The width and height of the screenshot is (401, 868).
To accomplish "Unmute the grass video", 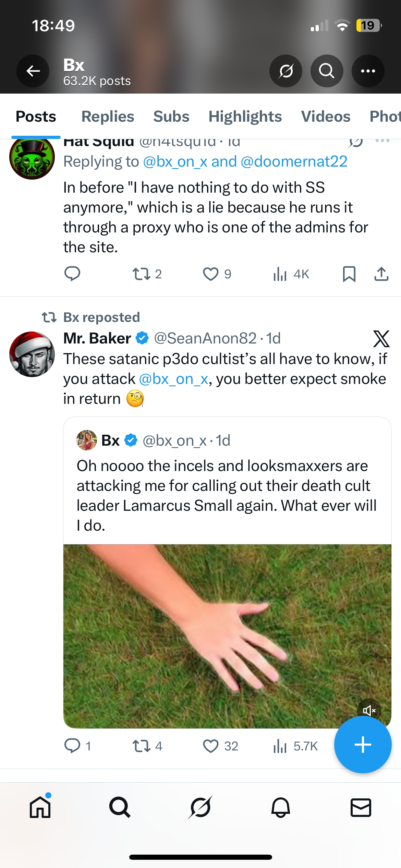I will click(x=369, y=710).
